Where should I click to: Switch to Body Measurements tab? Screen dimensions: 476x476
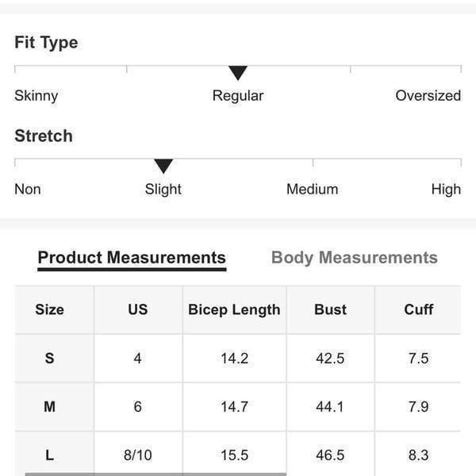(355, 258)
